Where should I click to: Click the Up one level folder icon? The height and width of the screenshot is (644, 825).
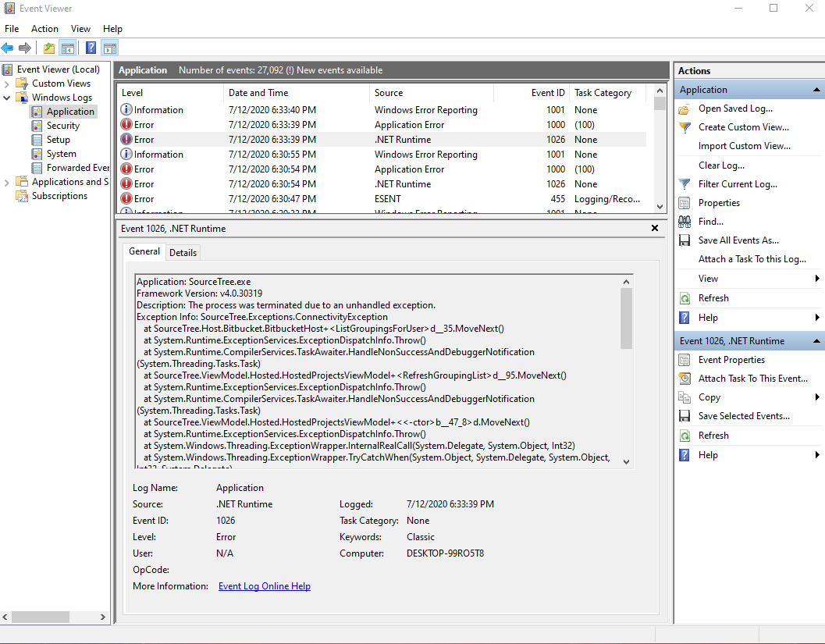point(49,48)
